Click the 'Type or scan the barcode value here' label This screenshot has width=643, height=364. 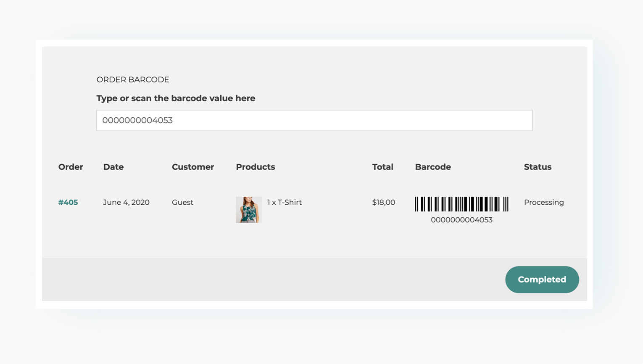(x=176, y=98)
